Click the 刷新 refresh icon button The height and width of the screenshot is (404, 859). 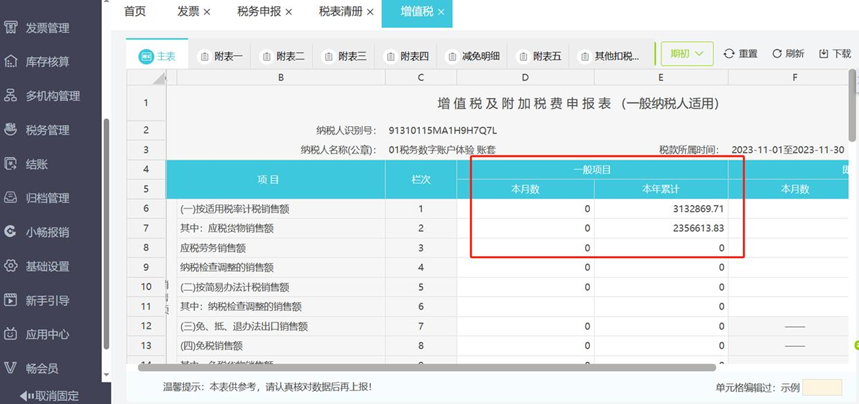click(788, 54)
